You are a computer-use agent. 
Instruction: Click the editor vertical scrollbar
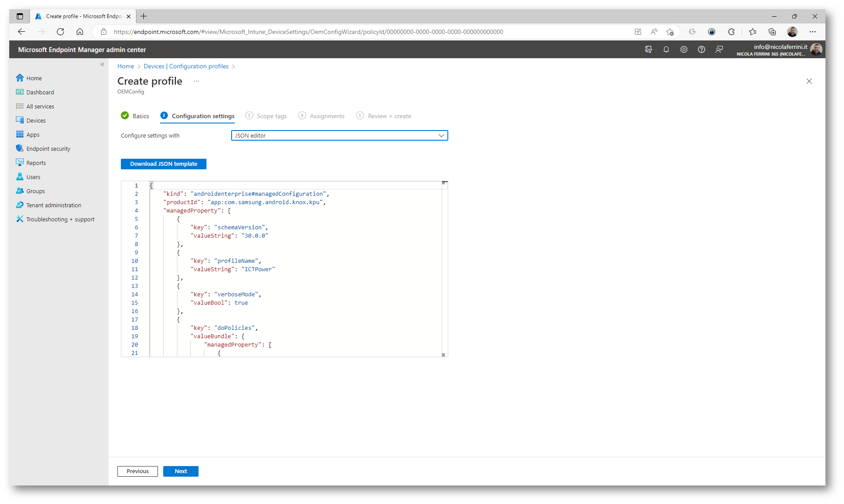[x=444, y=269]
